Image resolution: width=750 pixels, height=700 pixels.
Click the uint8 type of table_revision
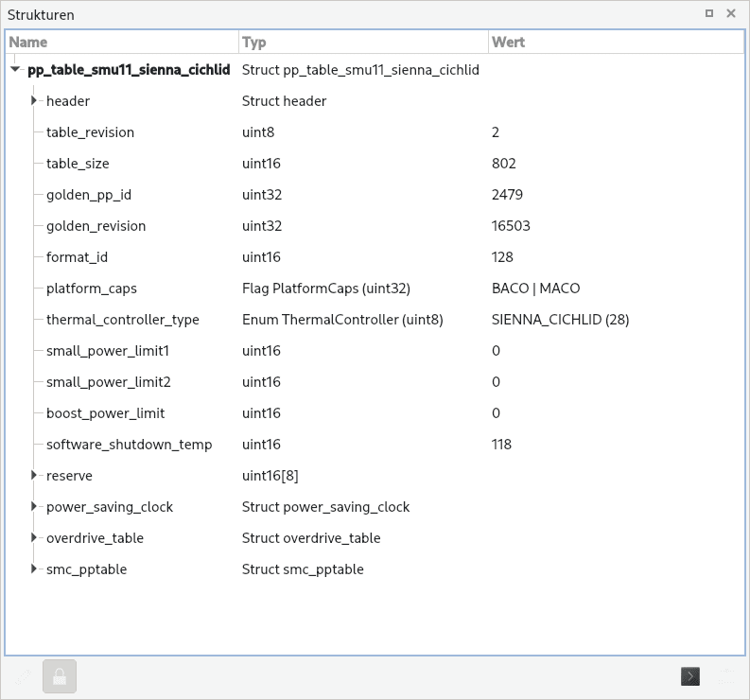pos(258,132)
